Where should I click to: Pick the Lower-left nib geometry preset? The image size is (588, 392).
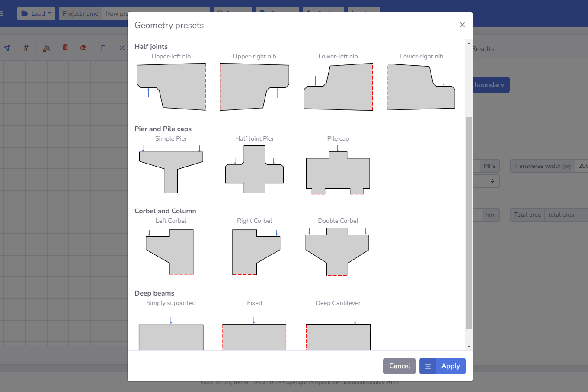(x=338, y=87)
